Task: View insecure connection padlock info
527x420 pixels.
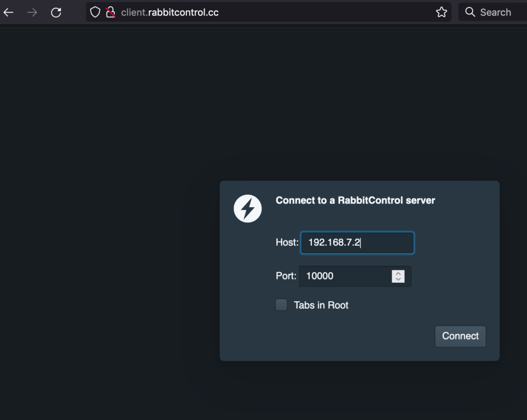Action: point(110,12)
